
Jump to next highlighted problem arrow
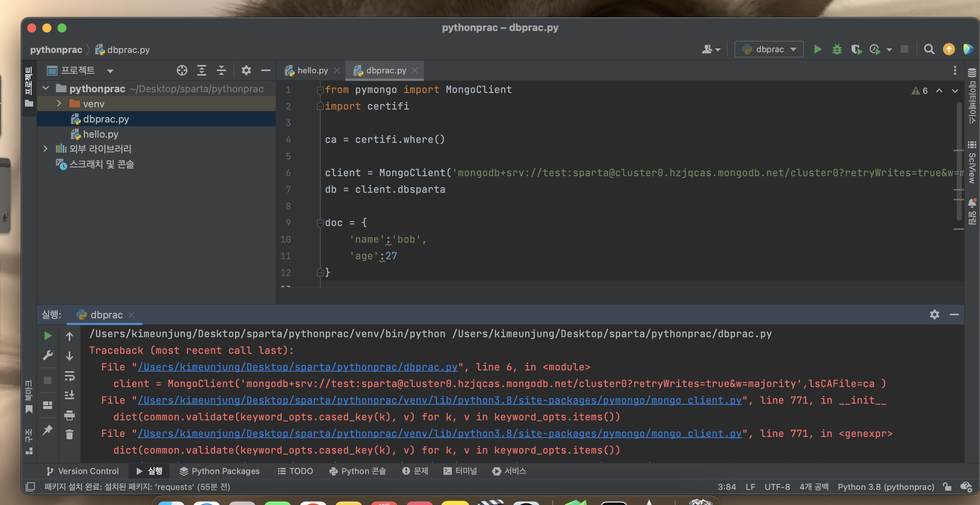coord(955,91)
